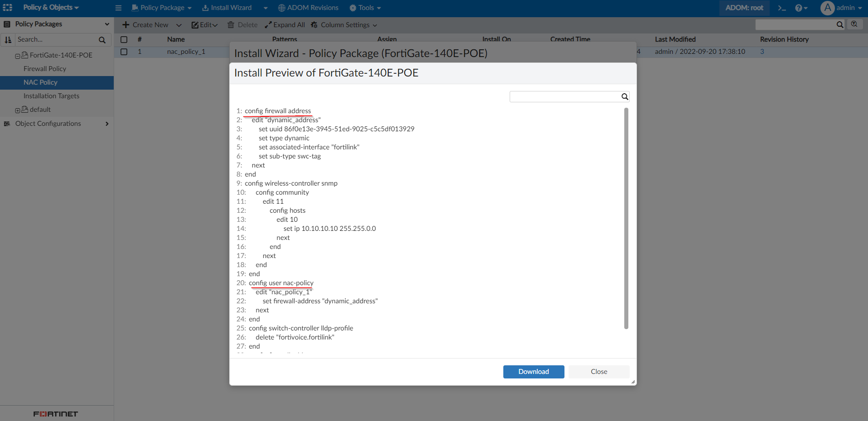Open the admin user dropdown
The height and width of the screenshot is (421, 868).
pyautogui.click(x=849, y=8)
